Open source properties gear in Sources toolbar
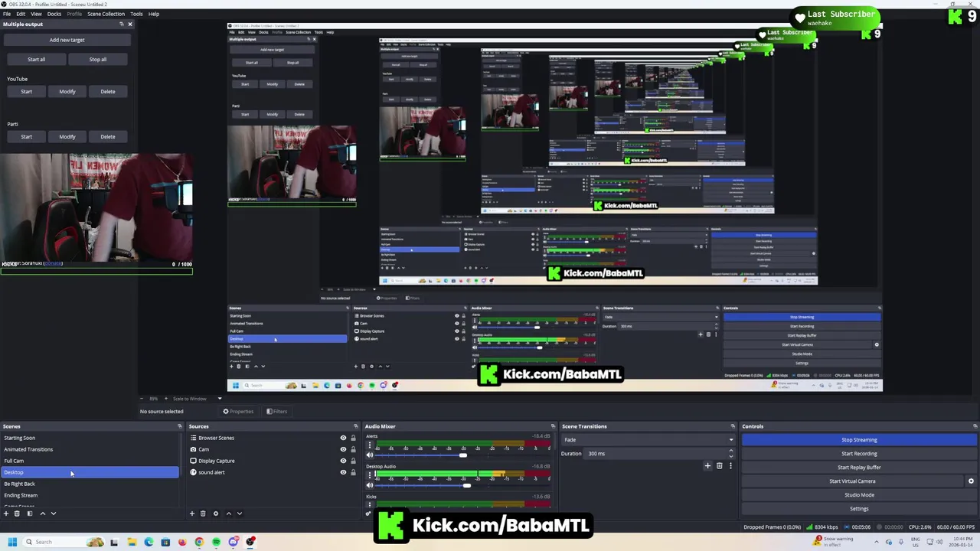980x551 pixels. (216, 514)
